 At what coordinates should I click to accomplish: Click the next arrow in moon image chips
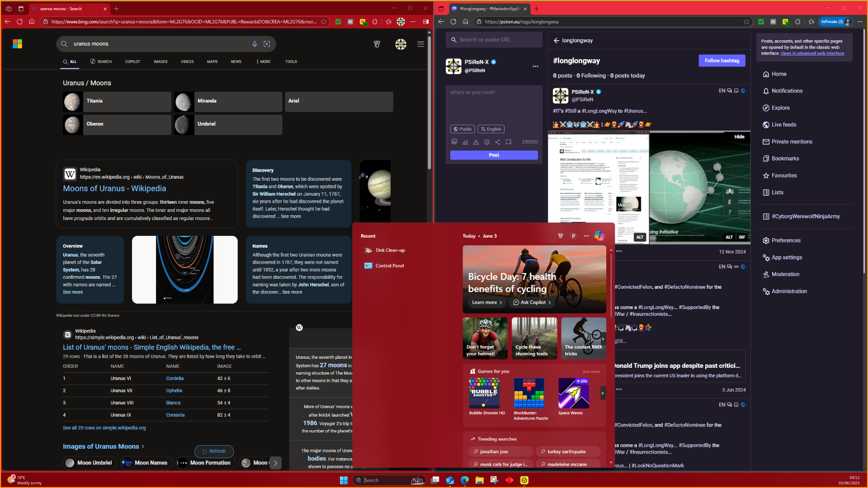[275, 463]
